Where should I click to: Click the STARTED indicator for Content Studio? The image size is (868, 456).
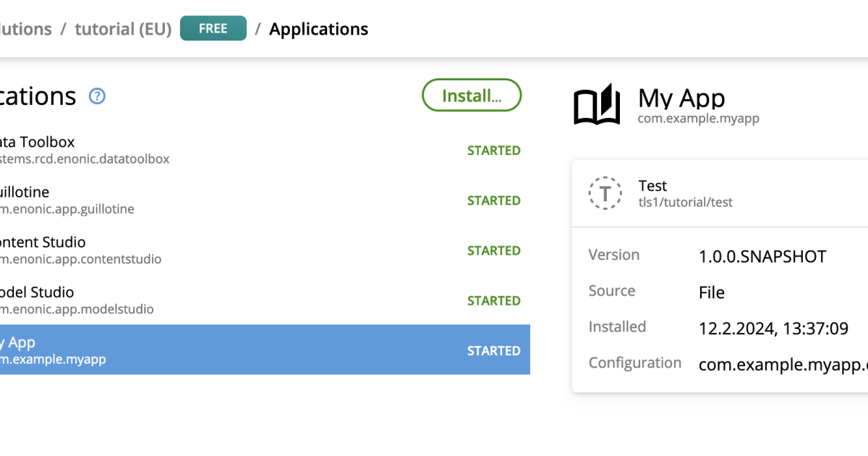[x=494, y=250]
